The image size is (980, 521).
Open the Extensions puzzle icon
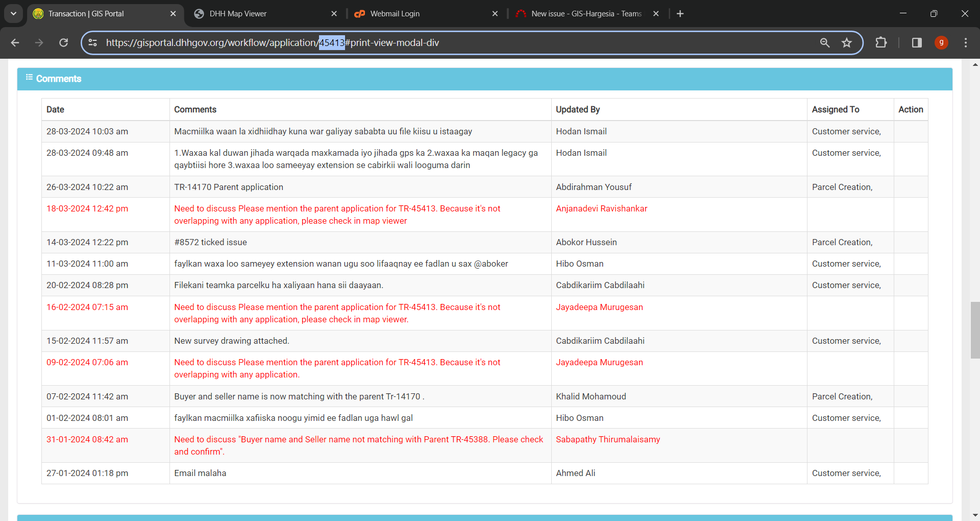click(x=881, y=43)
